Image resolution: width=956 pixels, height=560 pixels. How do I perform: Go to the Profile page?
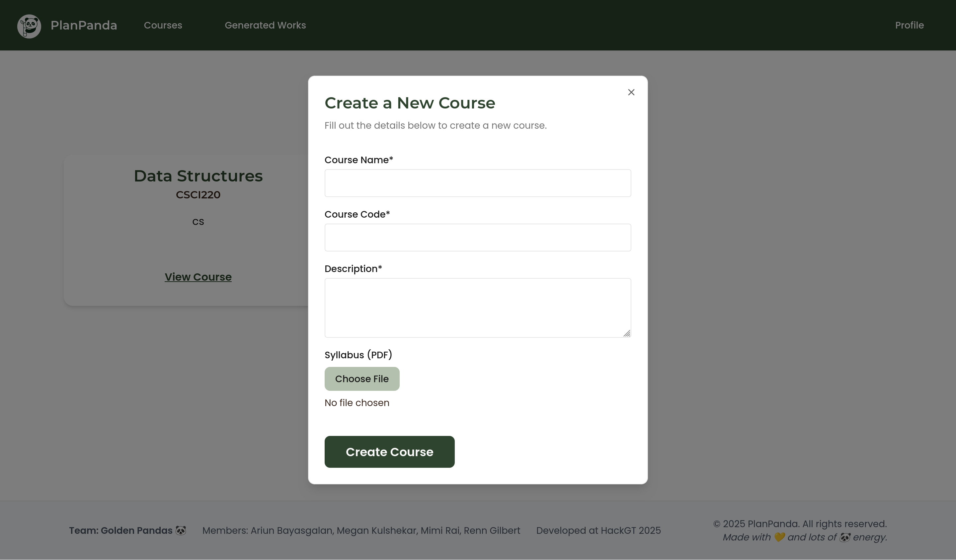point(909,26)
